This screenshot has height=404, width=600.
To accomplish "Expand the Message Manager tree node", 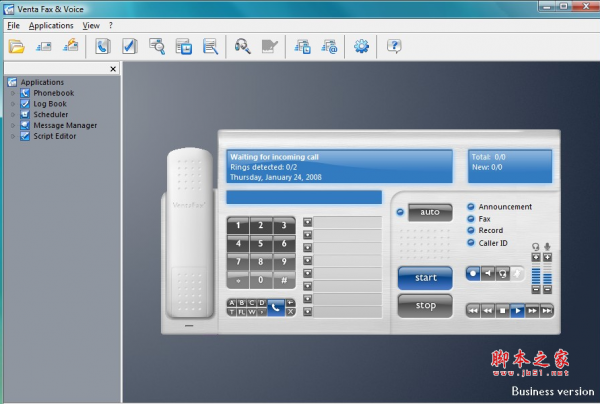I will click(13, 125).
